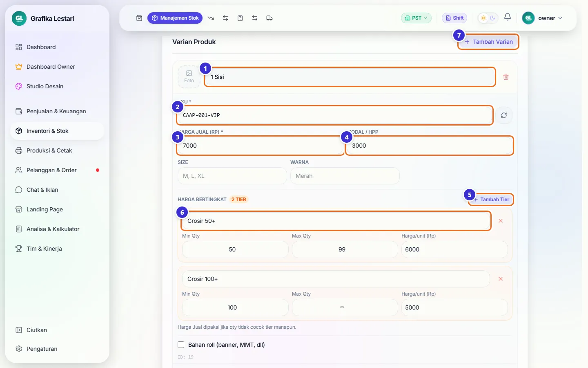Edit Modal / HPP field showing 3000

coord(430,146)
